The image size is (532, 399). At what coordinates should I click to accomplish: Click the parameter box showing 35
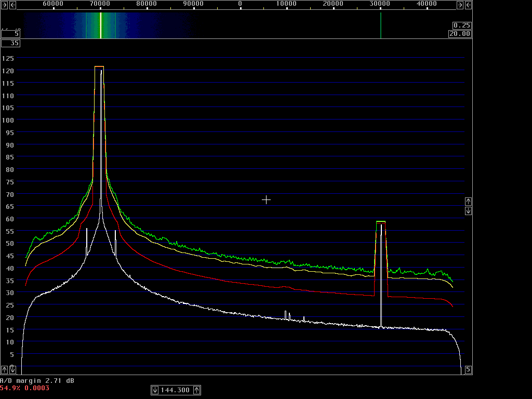10,44
